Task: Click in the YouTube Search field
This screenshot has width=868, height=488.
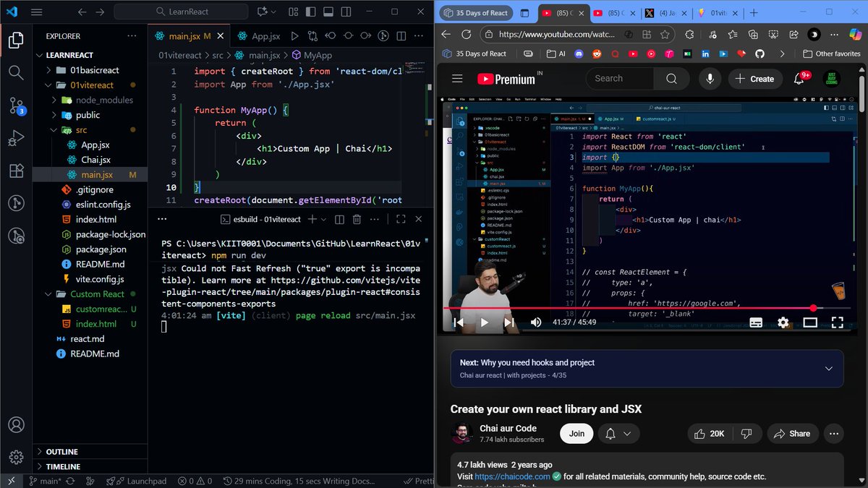Action: pyautogui.click(x=620, y=79)
